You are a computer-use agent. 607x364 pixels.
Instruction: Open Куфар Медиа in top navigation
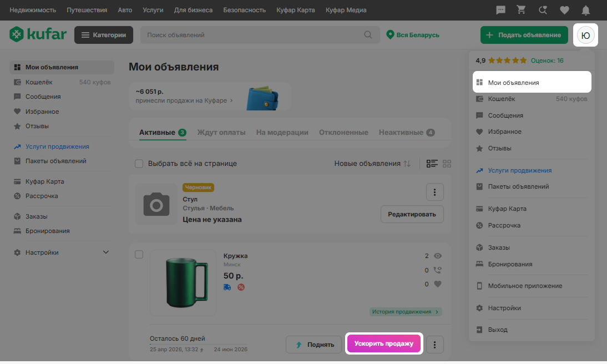(x=346, y=10)
